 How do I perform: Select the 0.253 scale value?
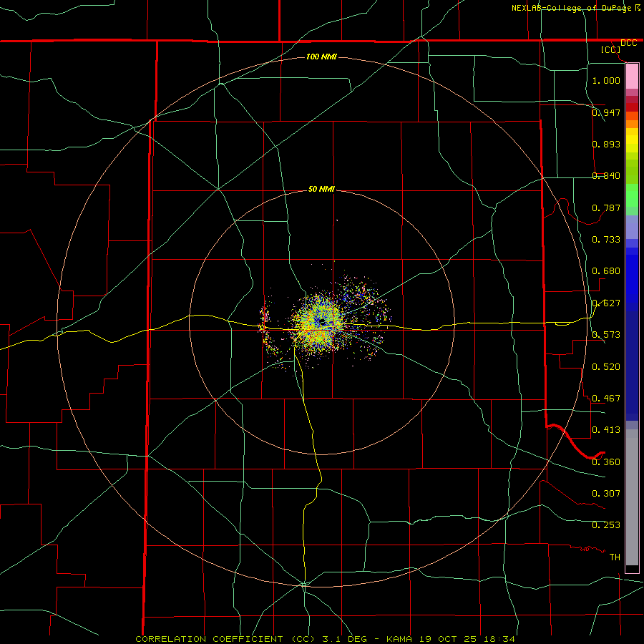click(606, 525)
